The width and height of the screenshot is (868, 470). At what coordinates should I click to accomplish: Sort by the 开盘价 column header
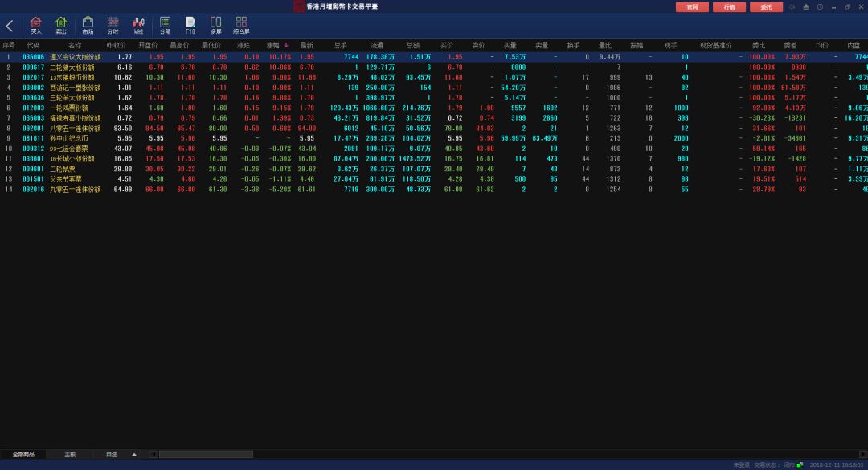[148, 46]
